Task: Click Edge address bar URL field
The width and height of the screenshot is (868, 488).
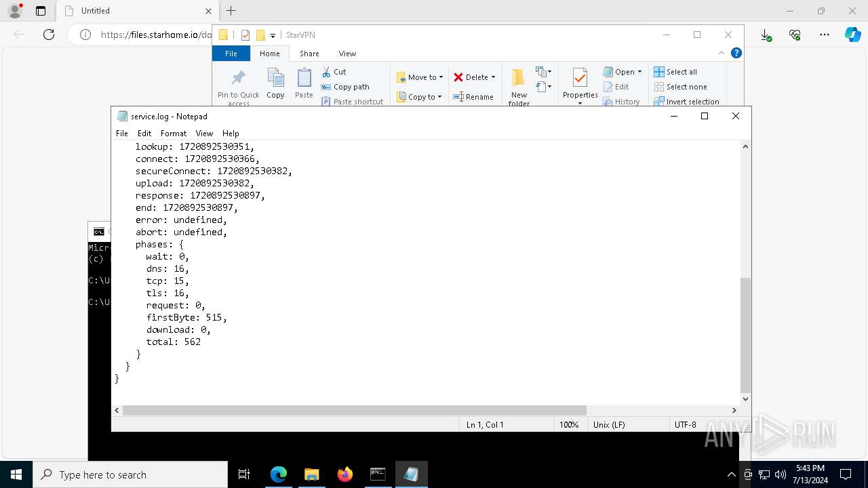Action: (156, 35)
